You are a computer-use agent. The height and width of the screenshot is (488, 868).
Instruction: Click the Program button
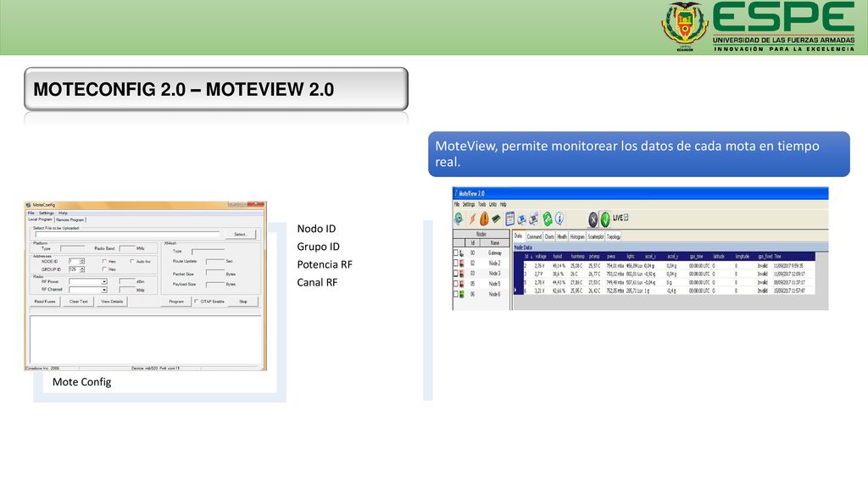click(x=176, y=302)
